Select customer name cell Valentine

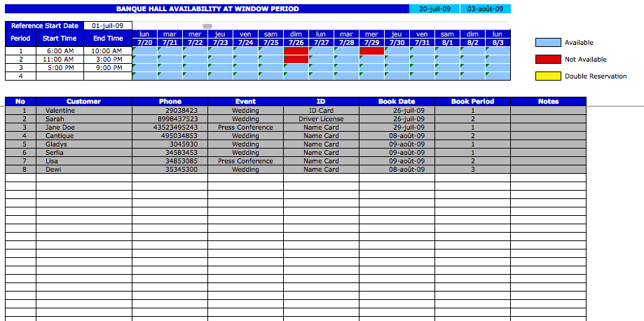60,110
